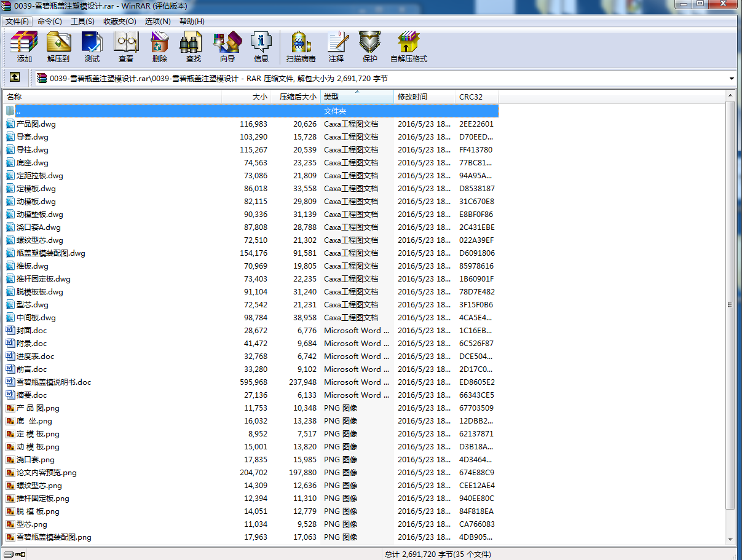This screenshot has height=560, width=742.
Task: Open the Options (选项) menu
Action: coord(157,21)
